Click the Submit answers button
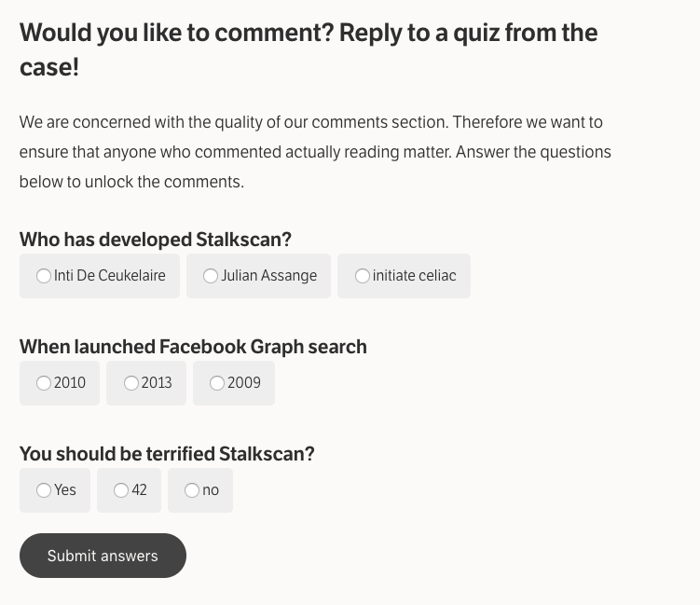The width and height of the screenshot is (700, 605). pos(103,556)
